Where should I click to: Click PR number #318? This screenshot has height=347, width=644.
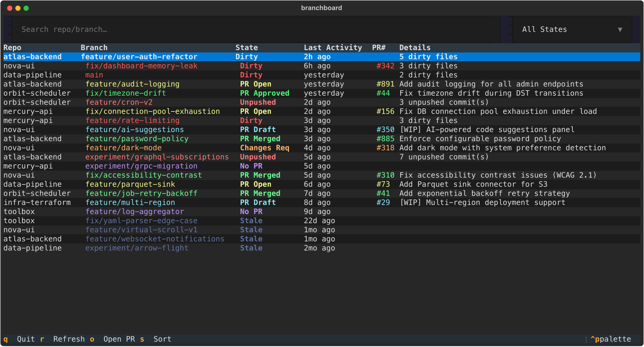(x=385, y=148)
